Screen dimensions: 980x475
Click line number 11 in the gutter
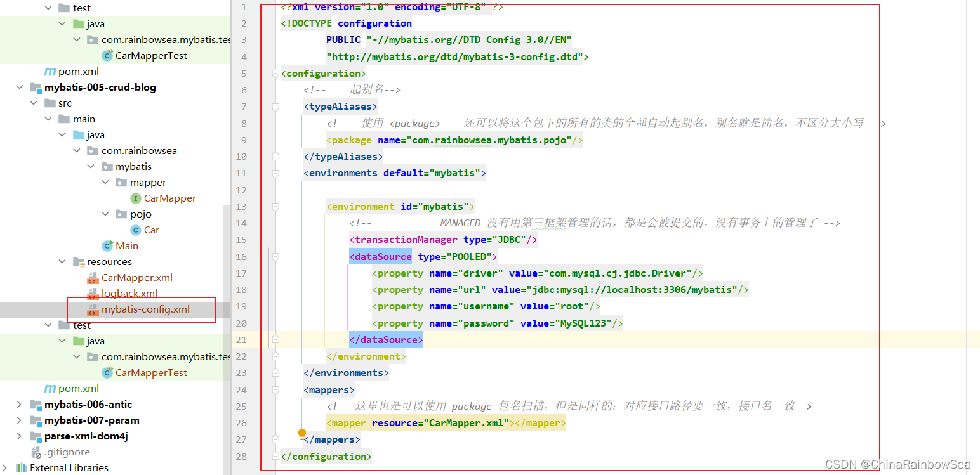(241, 173)
